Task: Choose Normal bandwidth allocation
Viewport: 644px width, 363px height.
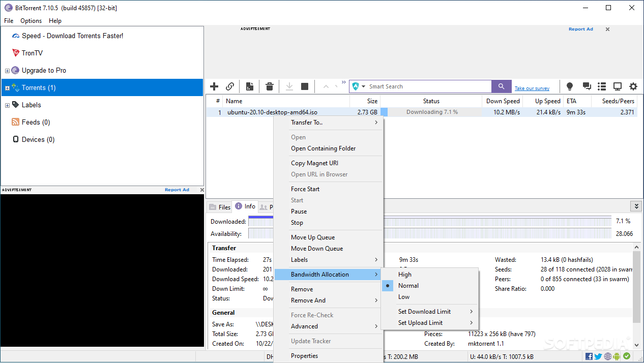Action: tap(430, 286)
